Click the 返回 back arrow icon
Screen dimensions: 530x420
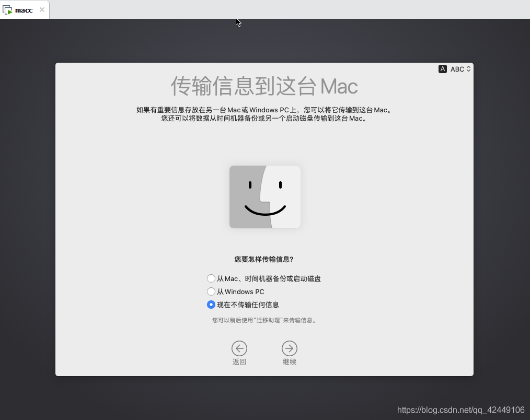[x=239, y=348]
